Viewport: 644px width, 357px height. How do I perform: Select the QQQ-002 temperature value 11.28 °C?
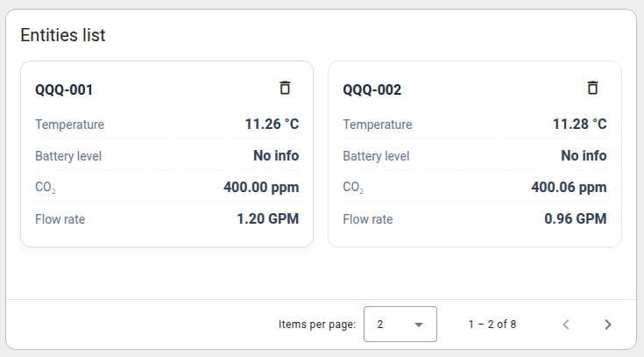579,124
